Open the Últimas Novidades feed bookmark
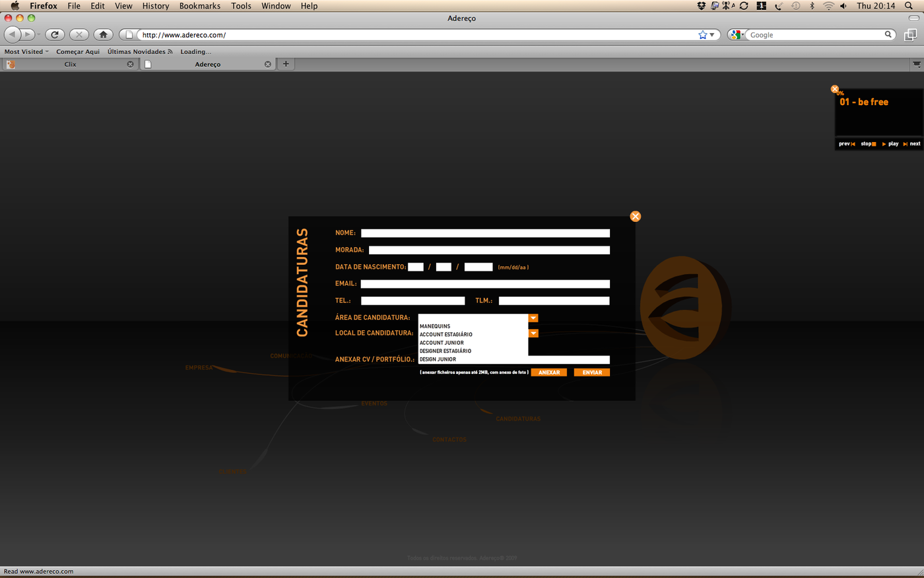Image resolution: width=924 pixels, height=578 pixels. coord(140,52)
